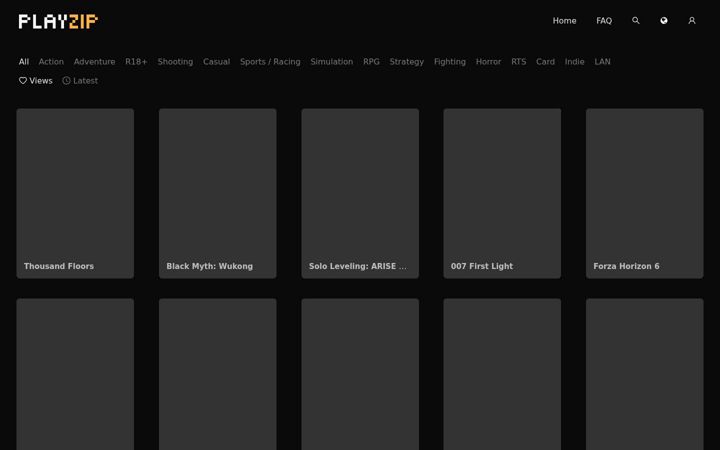Open the Solo Leveling: ARISE card
The image size is (720, 450).
pos(360,193)
